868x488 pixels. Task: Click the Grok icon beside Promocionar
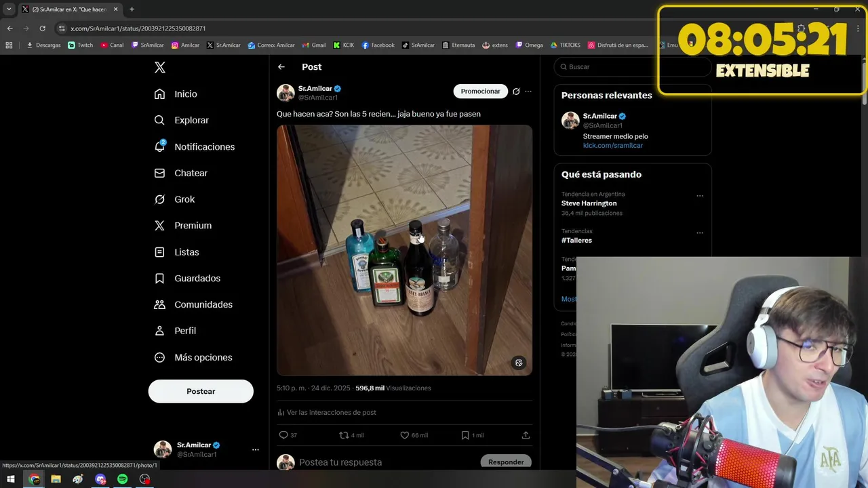(516, 91)
